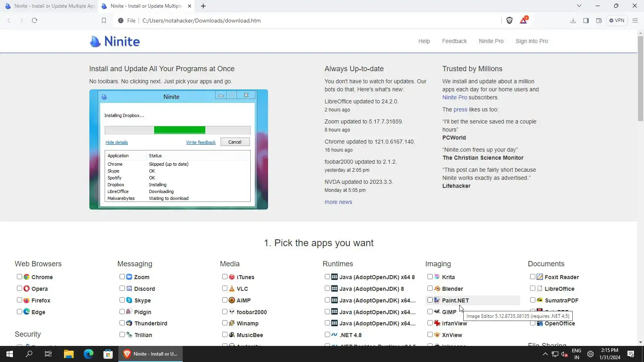The height and width of the screenshot is (362, 644).
Task: Click the Blender app icon
Action: coord(437,289)
